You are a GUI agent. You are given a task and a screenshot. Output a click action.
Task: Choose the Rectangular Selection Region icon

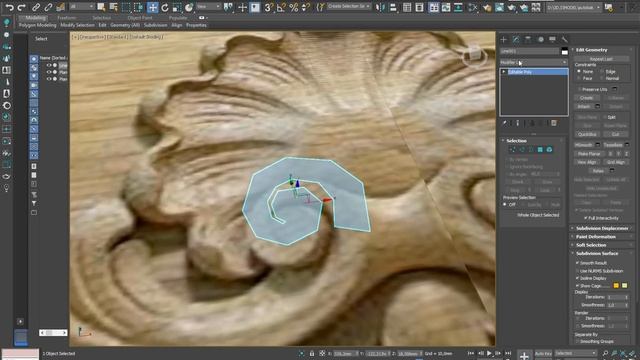pos(126,7)
